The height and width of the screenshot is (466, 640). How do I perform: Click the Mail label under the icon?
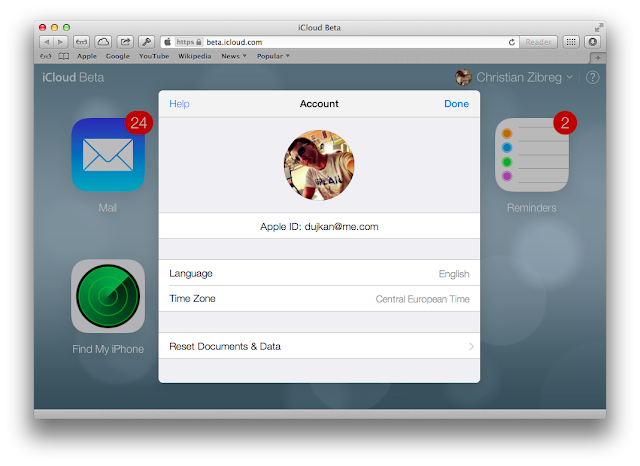click(x=108, y=208)
